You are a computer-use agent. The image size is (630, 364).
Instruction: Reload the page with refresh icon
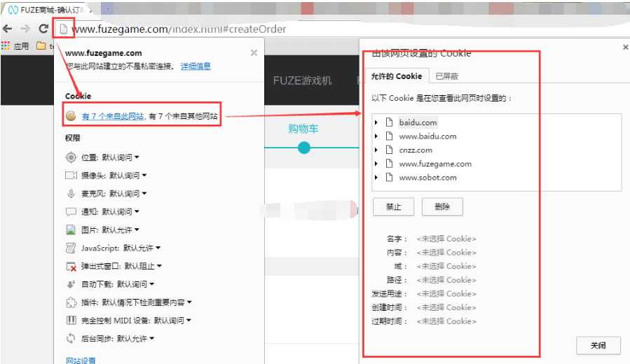[43, 29]
